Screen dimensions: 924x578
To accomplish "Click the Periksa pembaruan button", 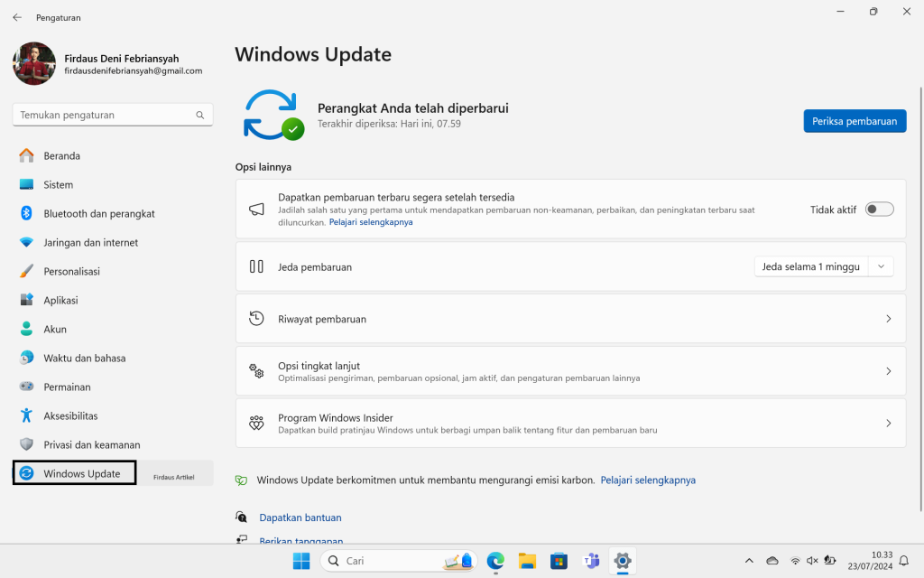I will pos(855,121).
